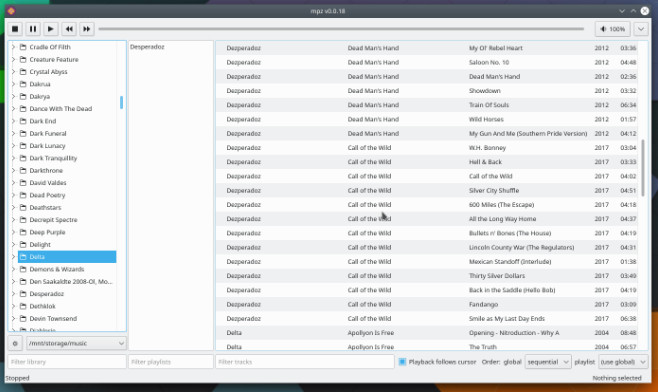Click the 100% volume button
This screenshot has width=658, height=392.
(x=613, y=29)
